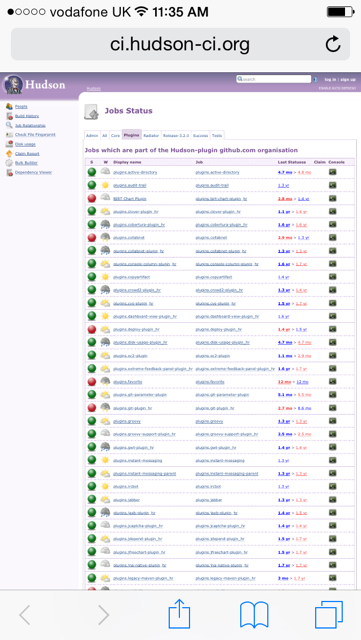Sort by Last Statuses column header

click(292, 162)
